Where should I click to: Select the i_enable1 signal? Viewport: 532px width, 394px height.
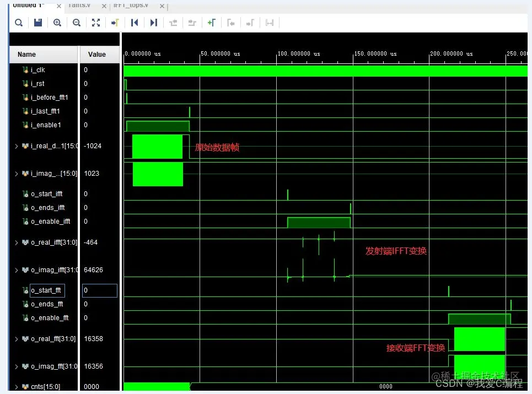coord(46,125)
